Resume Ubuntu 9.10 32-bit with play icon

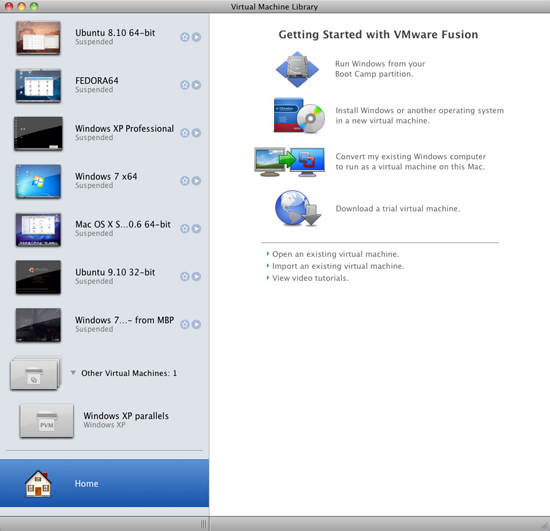(196, 277)
